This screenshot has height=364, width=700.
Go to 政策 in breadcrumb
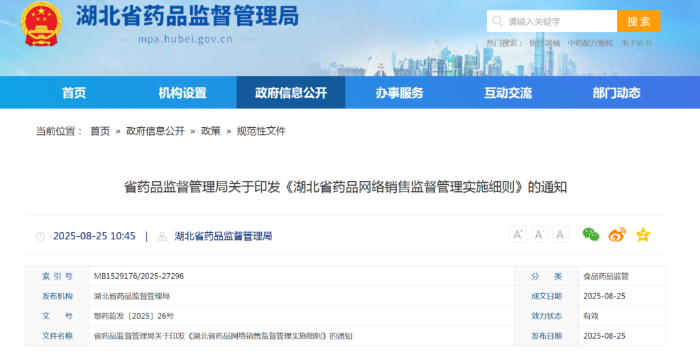tap(211, 131)
